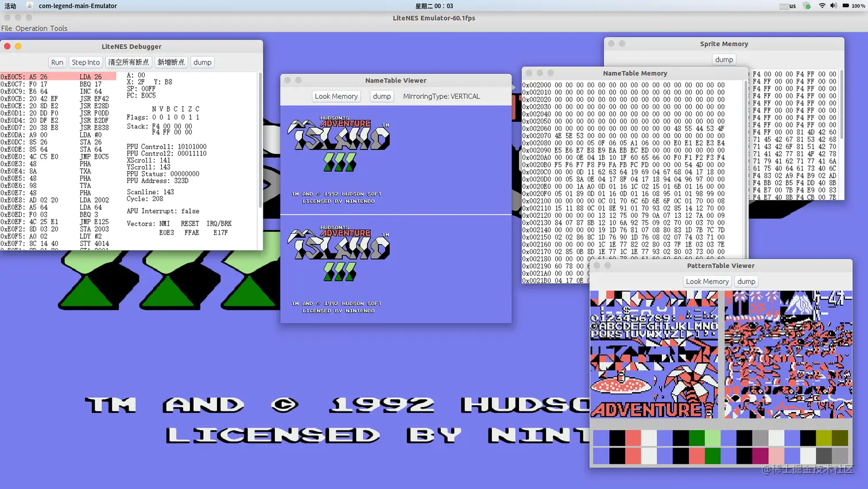Screen dimensions: 868x489
Task: Open the clock showing 星期二 00:03
Action: tap(434, 6)
